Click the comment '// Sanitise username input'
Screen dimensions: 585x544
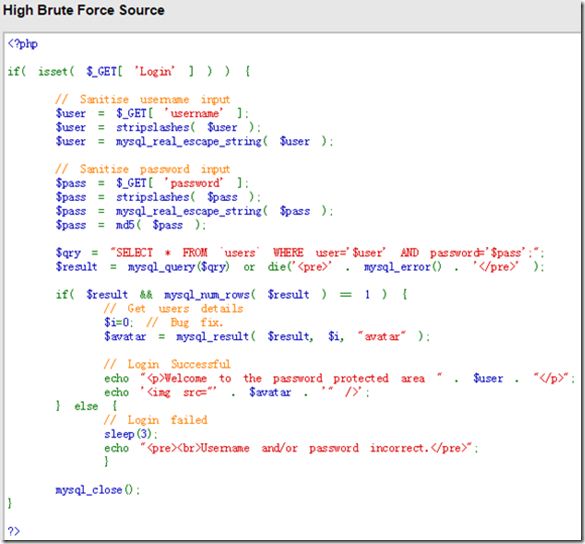pyautogui.click(x=143, y=99)
